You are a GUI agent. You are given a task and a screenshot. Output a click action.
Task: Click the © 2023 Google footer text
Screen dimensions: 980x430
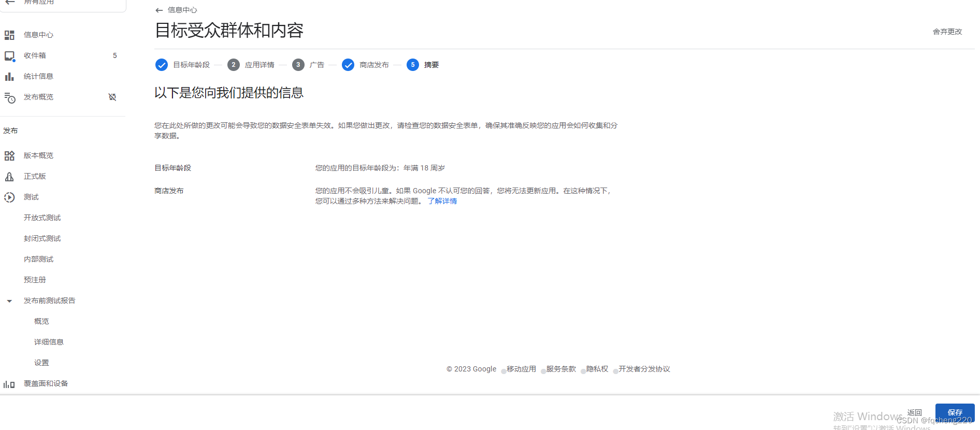pos(471,369)
